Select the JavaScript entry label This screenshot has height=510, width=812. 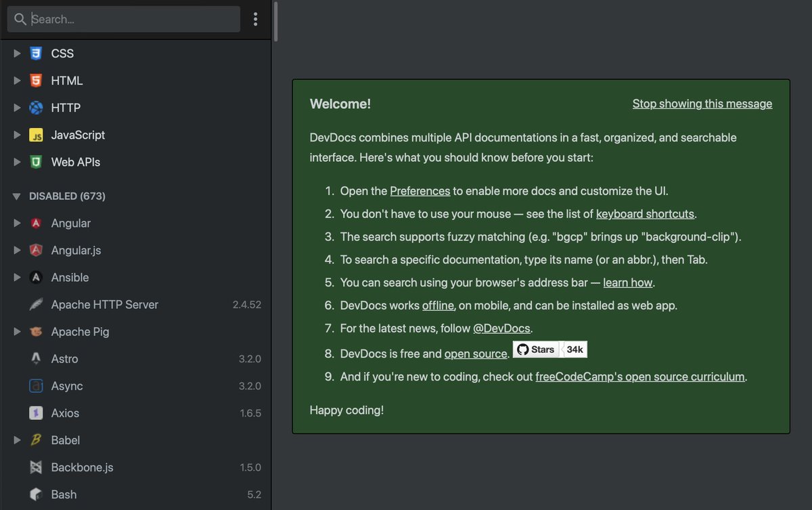(x=78, y=135)
